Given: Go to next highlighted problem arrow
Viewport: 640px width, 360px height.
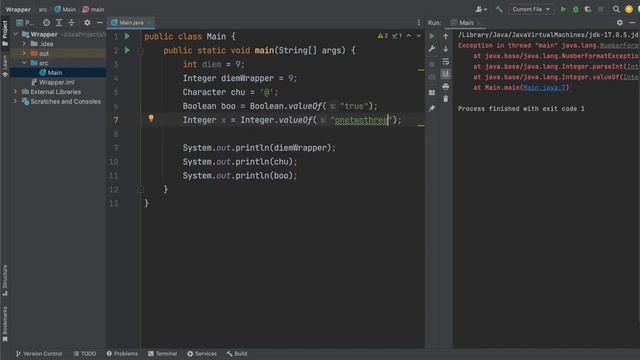Looking at the screenshot, I should pos(419,36).
